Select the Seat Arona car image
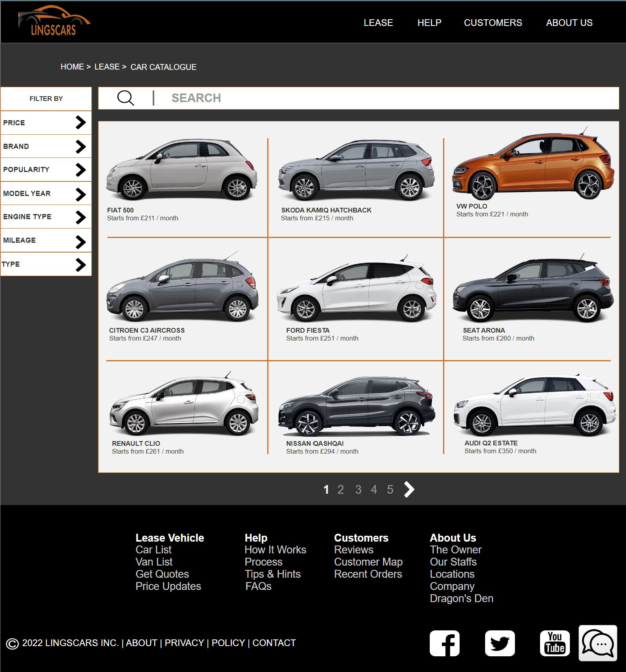 [x=533, y=289]
